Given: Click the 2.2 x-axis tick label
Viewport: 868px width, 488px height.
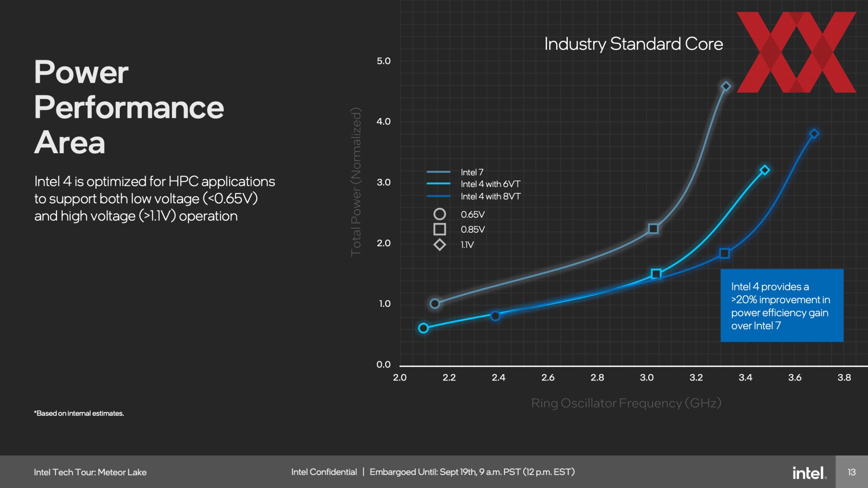Looking at the screenshot, I should click(x=449, y=378).
